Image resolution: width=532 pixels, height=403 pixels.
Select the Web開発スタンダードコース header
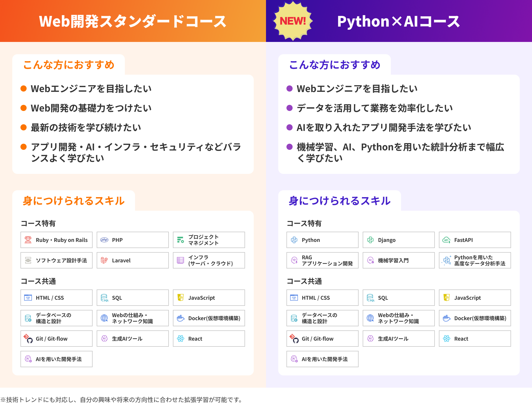tap(133, 21)
